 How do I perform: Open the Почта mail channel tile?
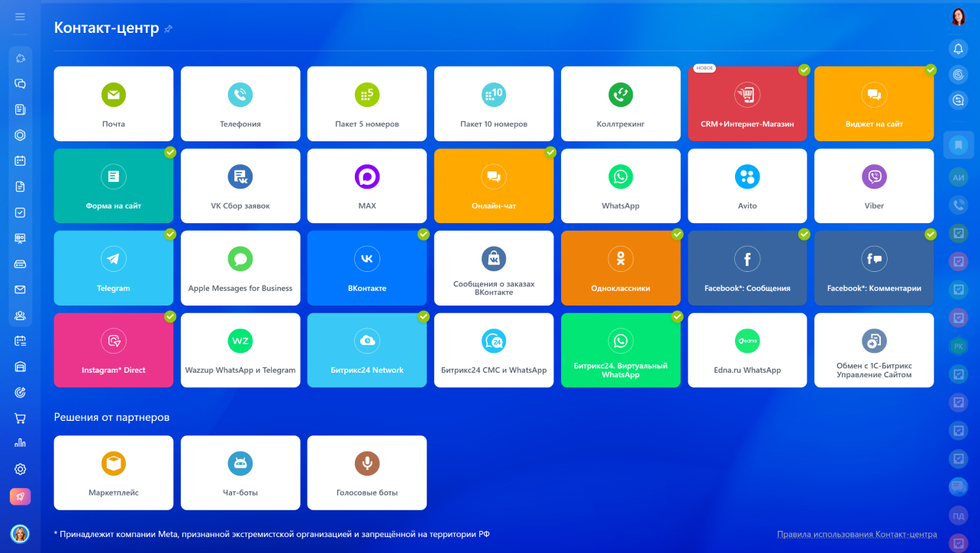pyautogui.click(x=113, y=104)
